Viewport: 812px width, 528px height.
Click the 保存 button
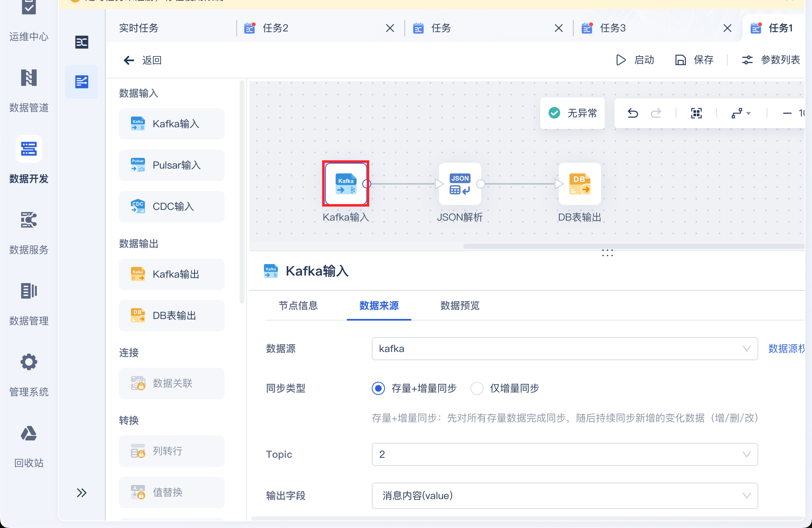click(695, 60)
